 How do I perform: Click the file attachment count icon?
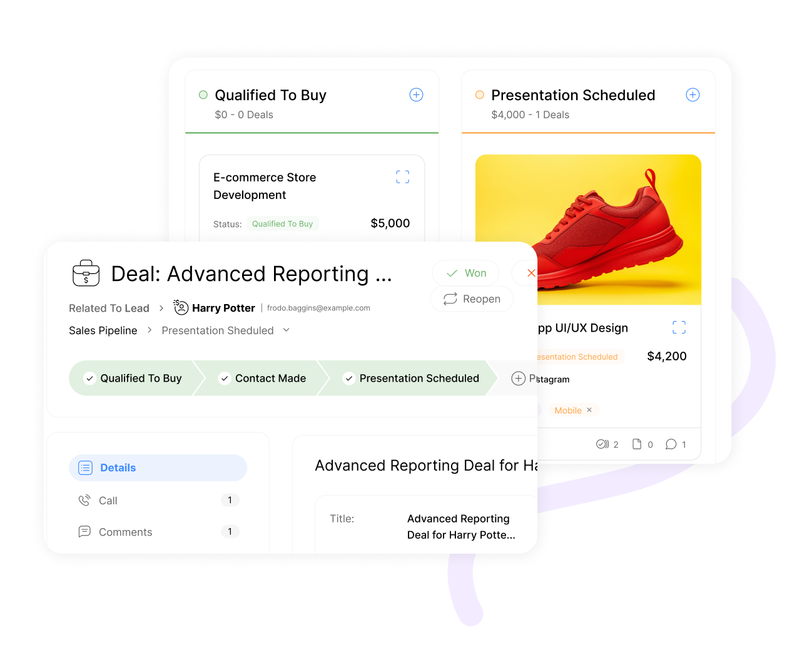pyautogui.click(x=637, y=444)
